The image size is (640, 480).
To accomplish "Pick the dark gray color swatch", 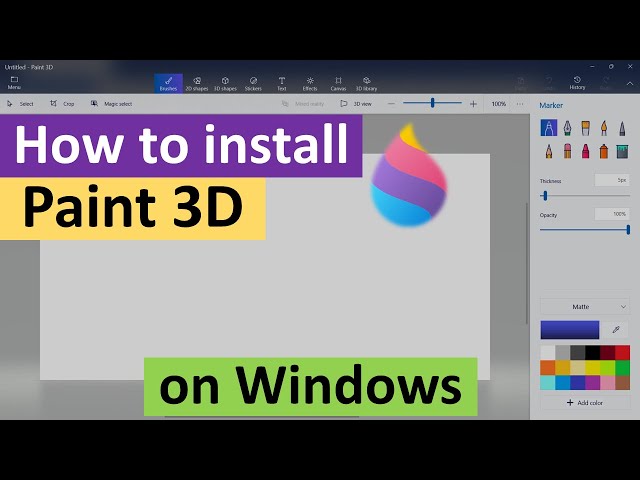I will pos(578,353).
